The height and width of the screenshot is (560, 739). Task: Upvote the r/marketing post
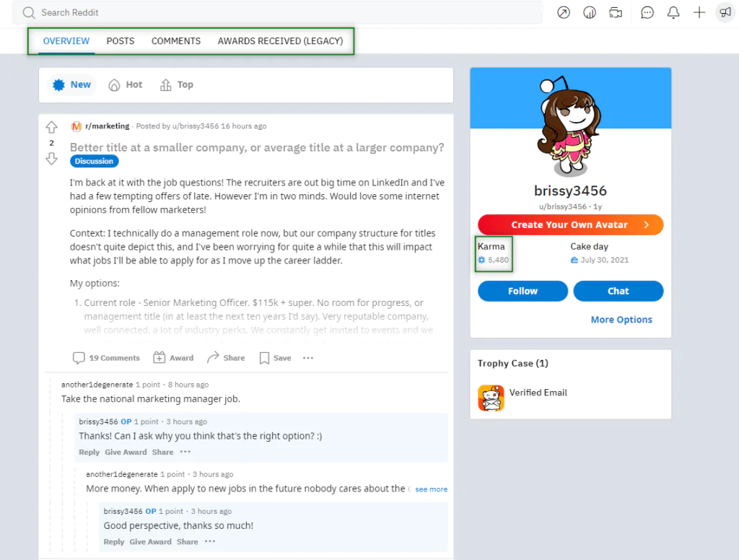(x=51, y=127)
